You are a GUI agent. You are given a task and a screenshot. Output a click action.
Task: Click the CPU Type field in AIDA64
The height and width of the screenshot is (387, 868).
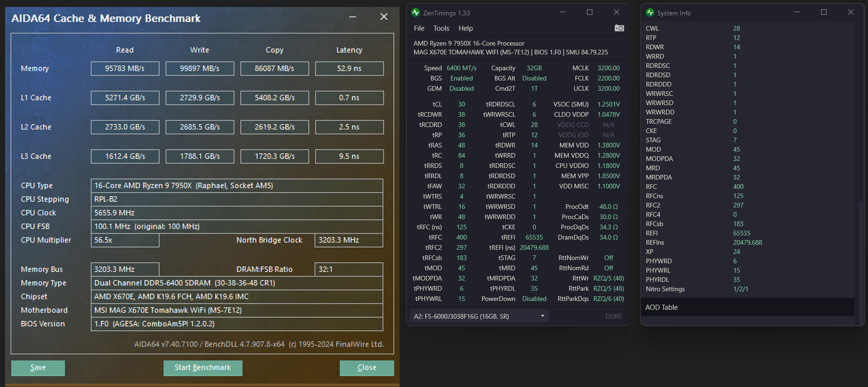point(237,186)
